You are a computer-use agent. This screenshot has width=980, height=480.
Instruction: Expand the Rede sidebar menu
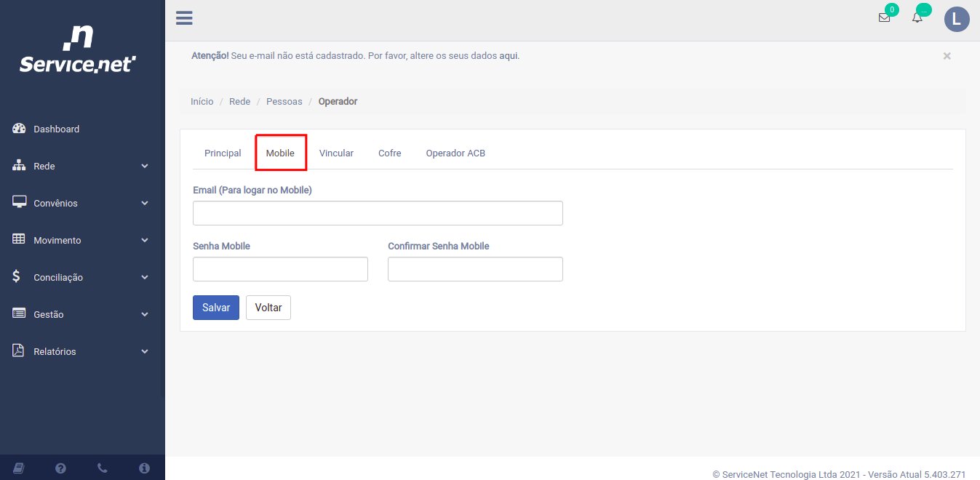tap(81, 166)
